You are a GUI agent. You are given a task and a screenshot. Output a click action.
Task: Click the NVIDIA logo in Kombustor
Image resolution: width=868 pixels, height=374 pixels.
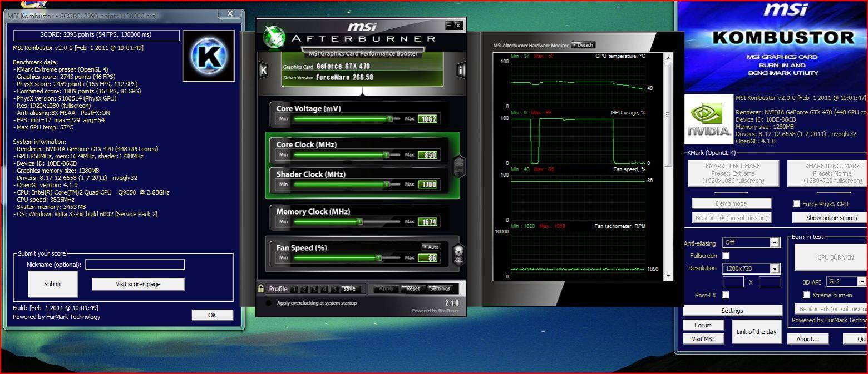tap(708, 118)
